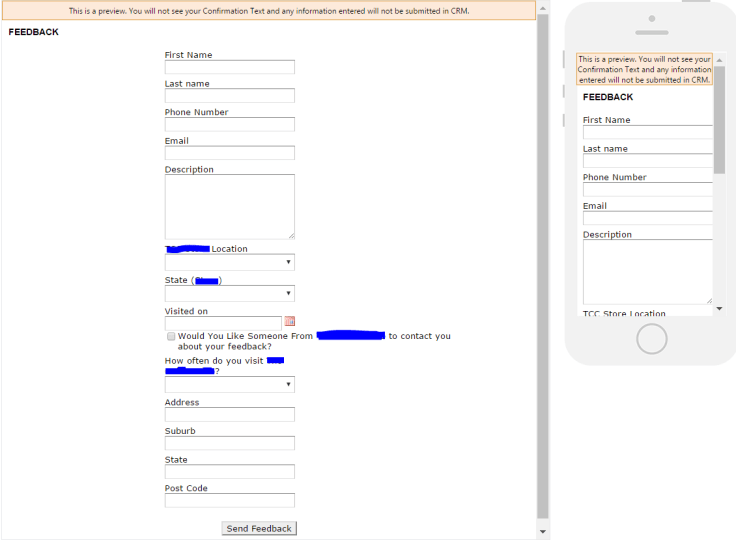Tick the contact-about-feedback checkbox
Viewport: 736px width, 540px height.
pyautogui.click(x=171, y=337)
